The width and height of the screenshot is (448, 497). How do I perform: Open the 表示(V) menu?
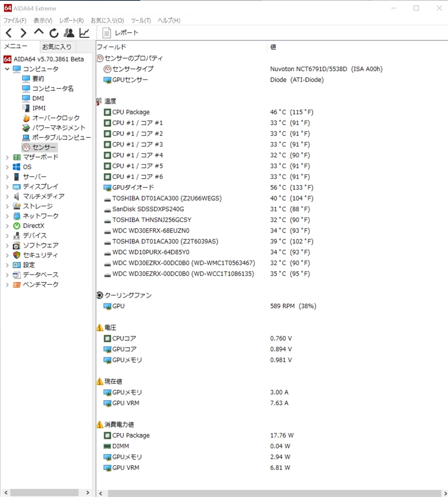coord(43,20)
